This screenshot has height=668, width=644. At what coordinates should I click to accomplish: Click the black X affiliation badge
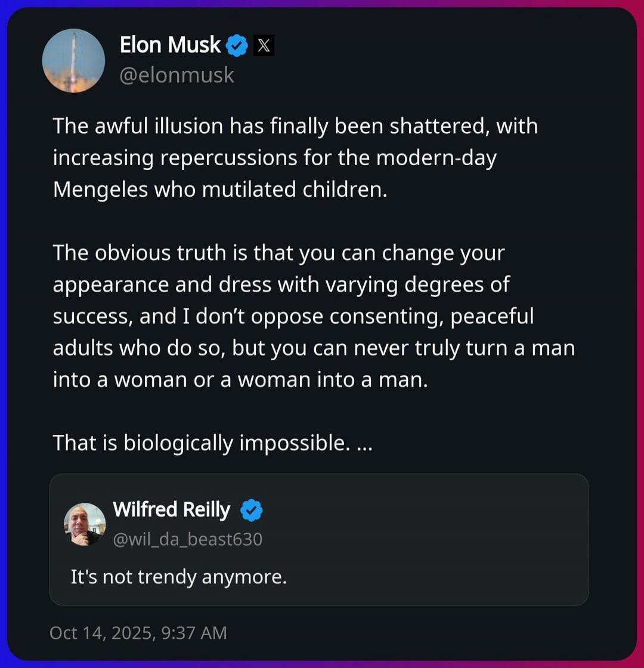pos(264,46)
